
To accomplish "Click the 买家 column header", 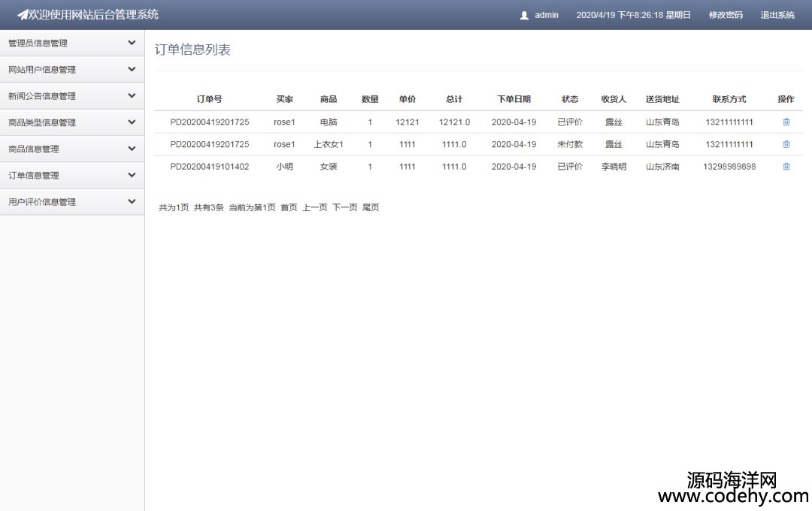I will [284, 99].
